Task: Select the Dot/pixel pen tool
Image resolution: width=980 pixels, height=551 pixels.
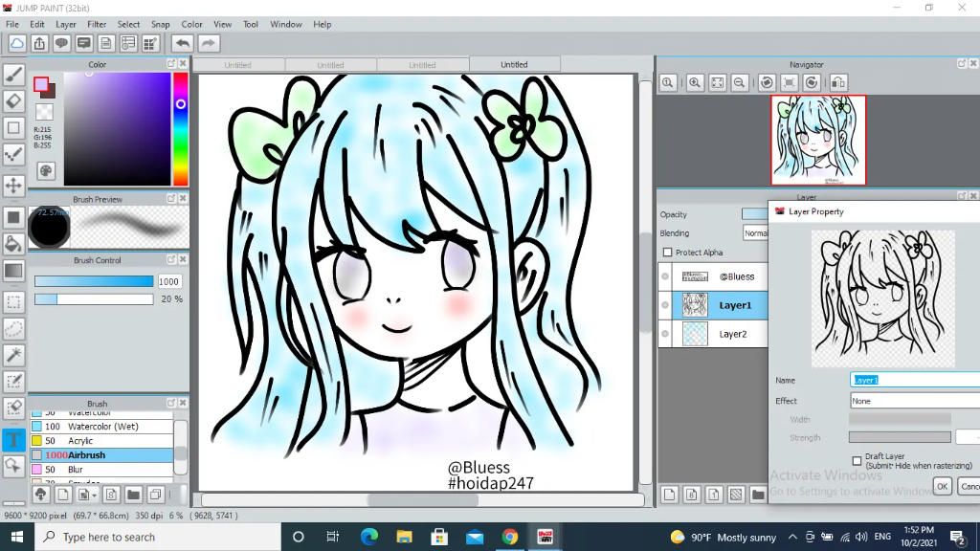Action: tap(13, 155)
